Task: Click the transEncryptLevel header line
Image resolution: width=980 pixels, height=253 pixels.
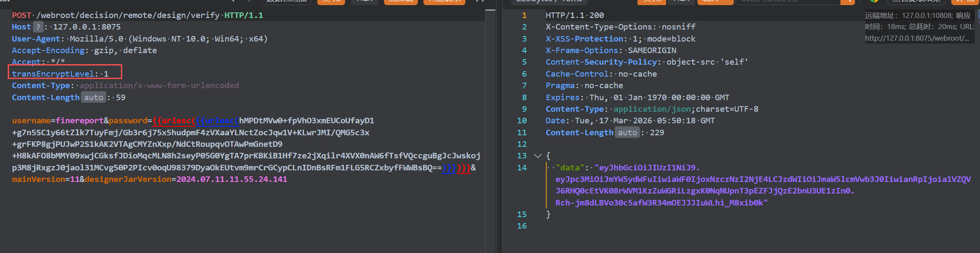Action: click(x=60, y=74)
